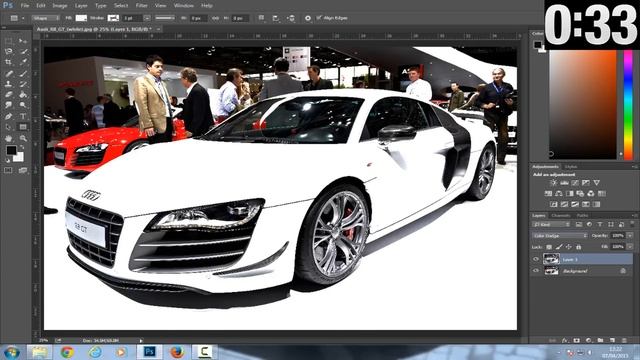Add Photo Filter adjustment
The image size is (640, 360).
[x=580, y=193]
